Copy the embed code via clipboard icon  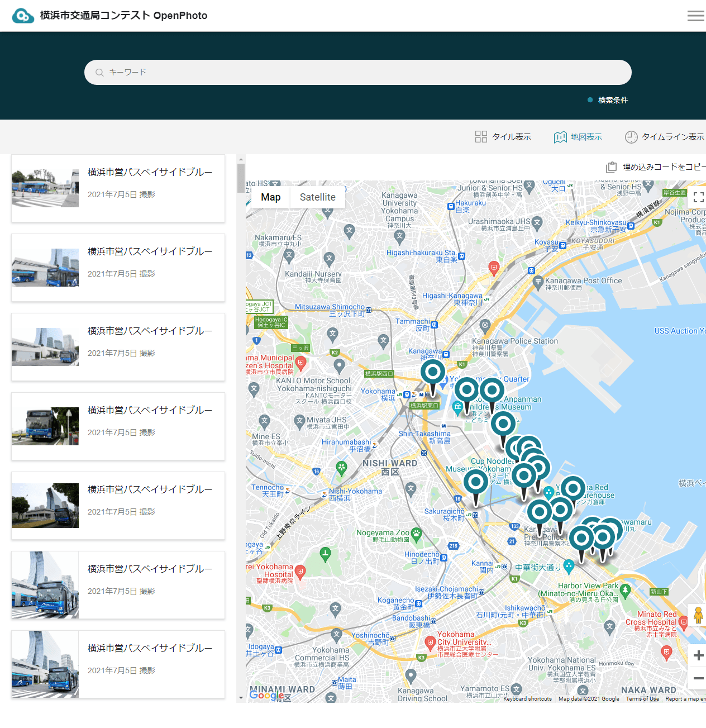click(611, 166)
